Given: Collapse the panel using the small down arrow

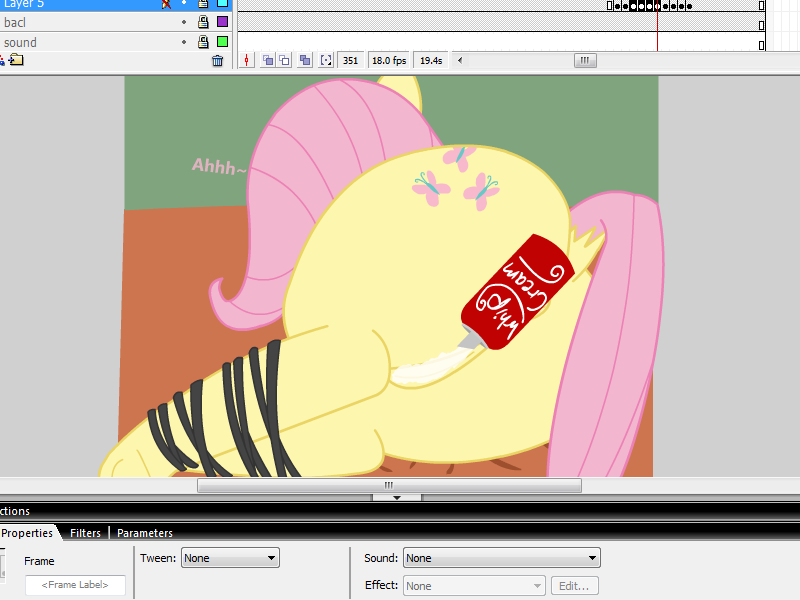Looking at the screenshot, I should [x=397, y=497].
